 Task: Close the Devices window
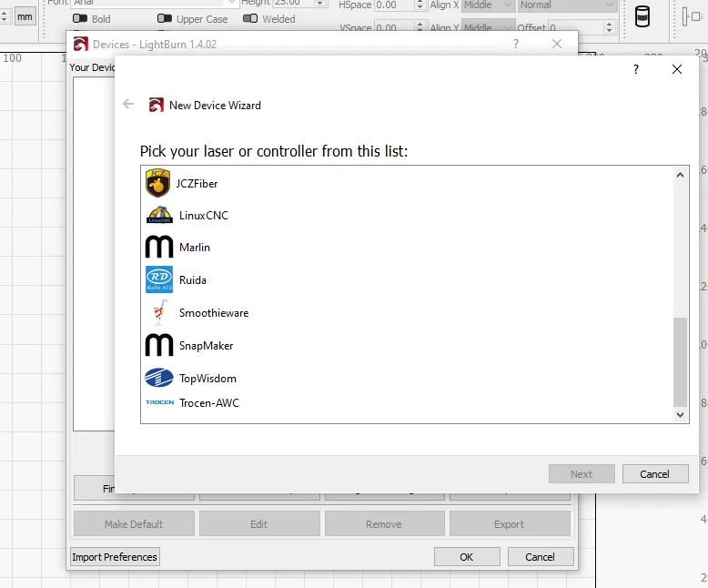click(x=557, y=44)
